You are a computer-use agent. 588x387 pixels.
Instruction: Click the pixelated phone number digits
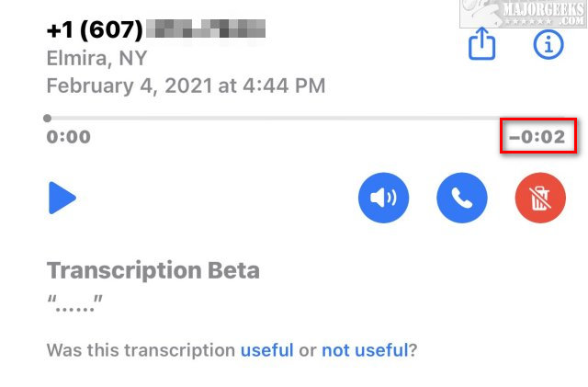tap(206, 28)
